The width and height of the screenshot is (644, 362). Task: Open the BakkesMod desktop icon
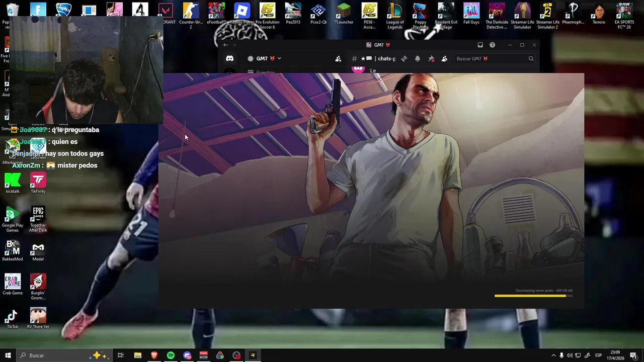[13, 251]
